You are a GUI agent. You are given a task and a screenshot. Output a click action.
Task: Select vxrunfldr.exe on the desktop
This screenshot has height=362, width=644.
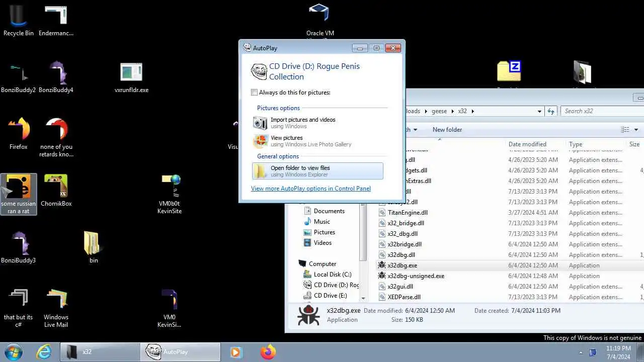[x=131, y=78]
